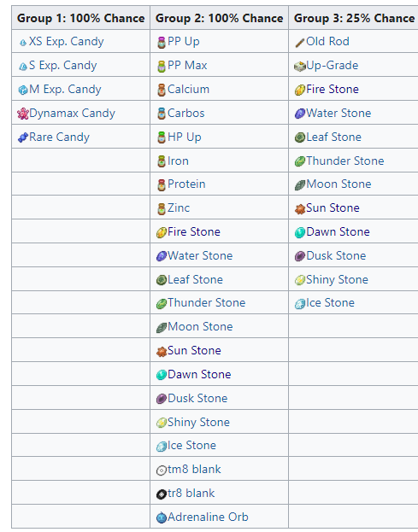Click the tr8 blank disc icon
The width and height of the screenshot is (418, 532).
coord(162,494)
